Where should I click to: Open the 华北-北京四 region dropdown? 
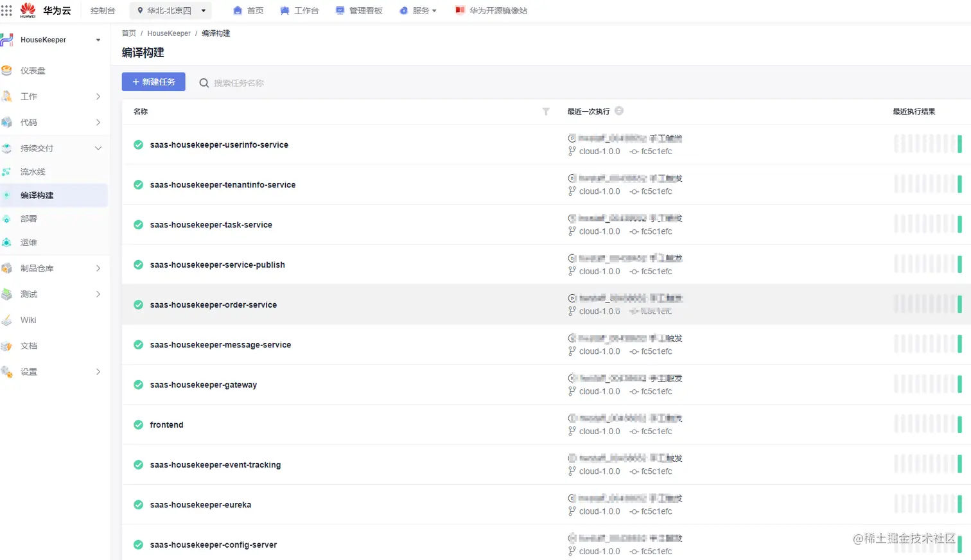pyautogui.click(x=171, y=11)
